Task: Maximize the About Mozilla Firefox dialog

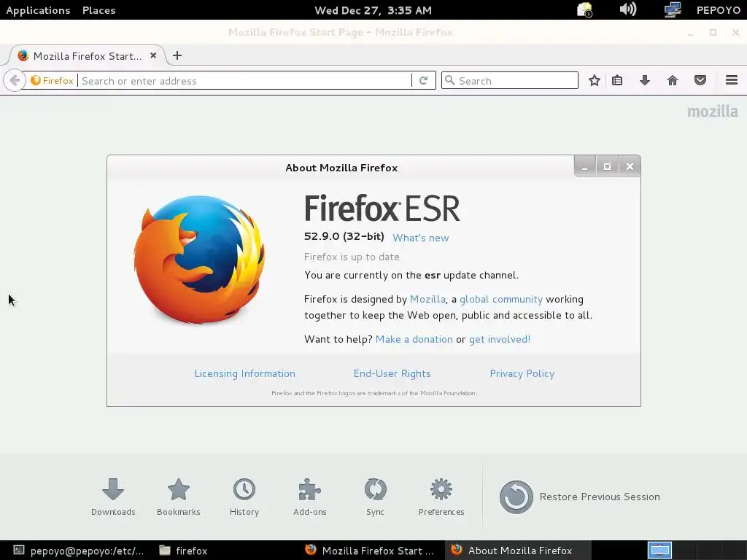Action: tap(607, 167)
